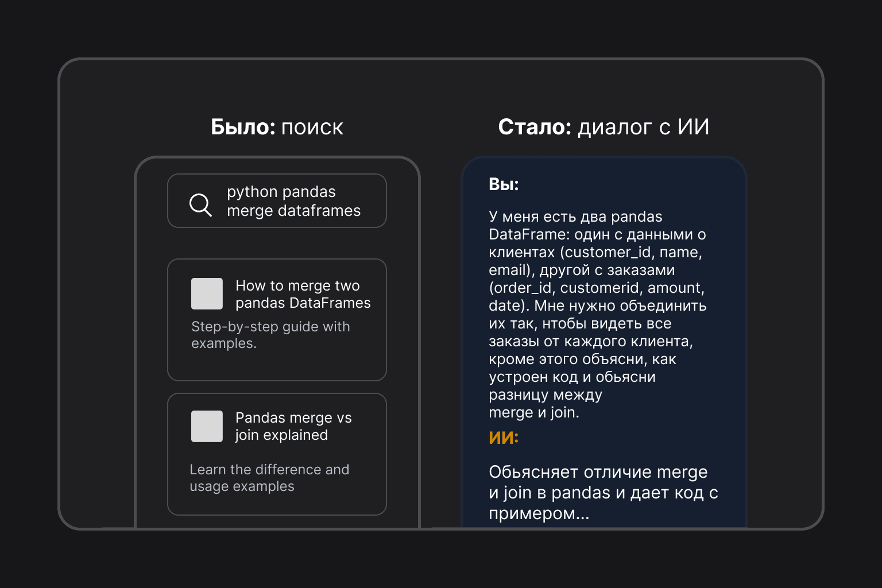Click the orange "ИИ:" sender label

(x=504, y=438)
